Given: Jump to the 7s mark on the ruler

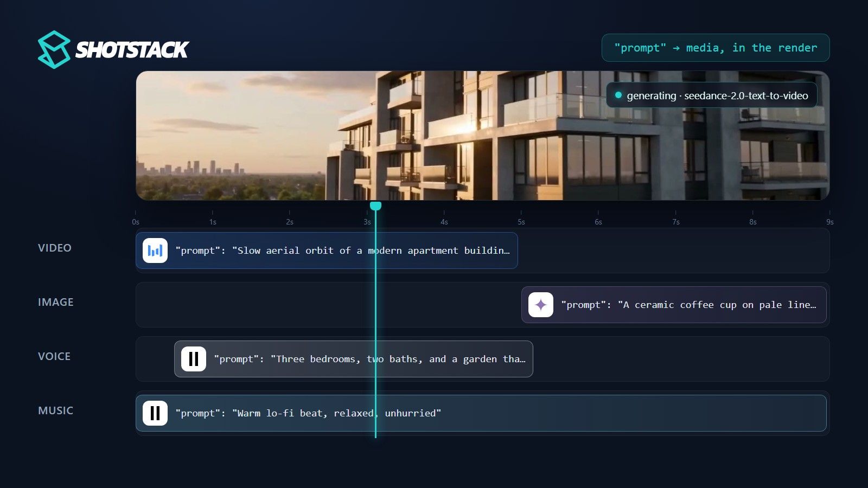Looking at the screenshot, I should [676, 222].
